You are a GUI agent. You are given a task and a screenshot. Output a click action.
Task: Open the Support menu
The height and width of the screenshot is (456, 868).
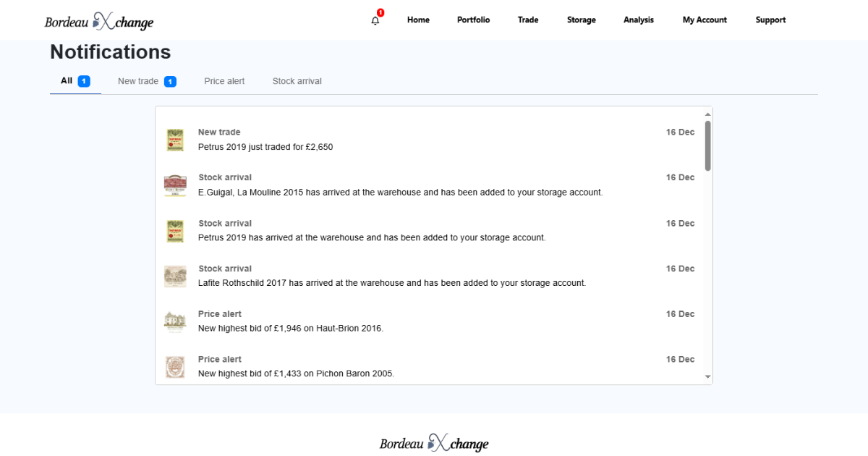pos(770,20)
